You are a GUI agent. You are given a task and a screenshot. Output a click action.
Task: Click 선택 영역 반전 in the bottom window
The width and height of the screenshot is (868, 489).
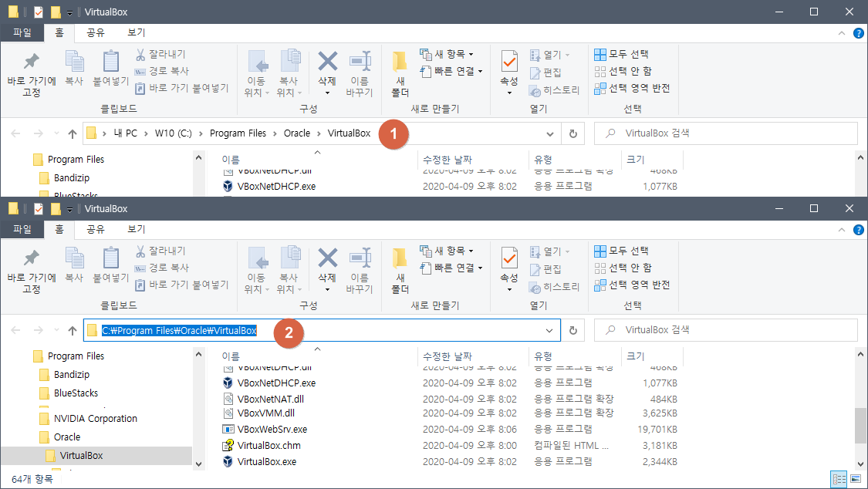632,285
